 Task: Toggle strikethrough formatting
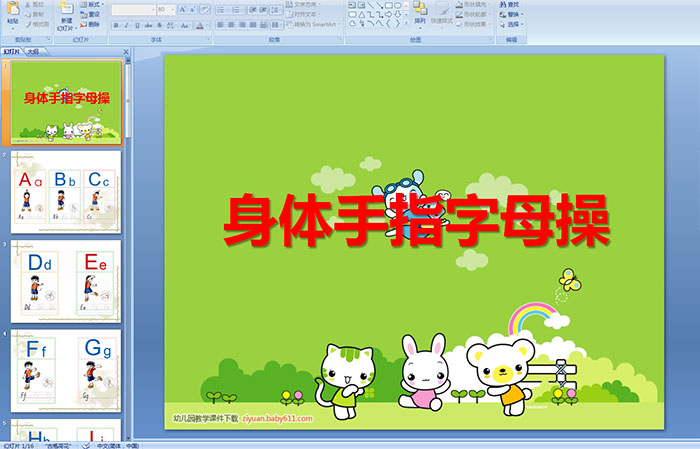[148, 25]
